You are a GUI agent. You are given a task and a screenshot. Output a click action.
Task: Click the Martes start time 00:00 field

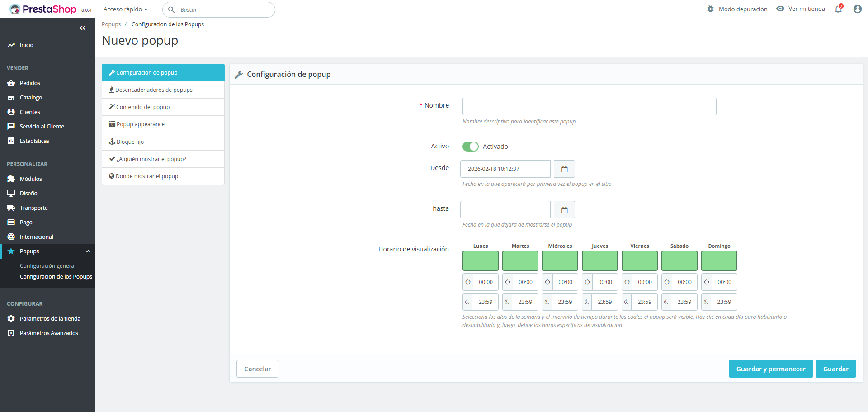[525, 282]
